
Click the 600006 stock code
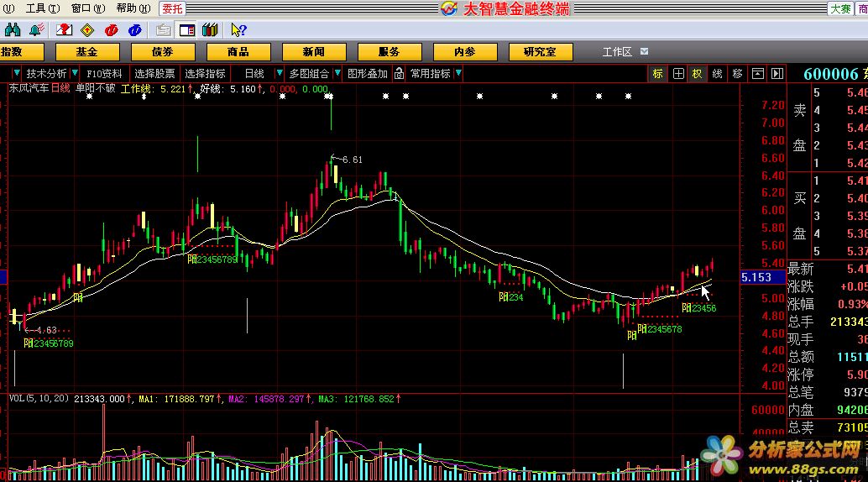coord(830,74)
